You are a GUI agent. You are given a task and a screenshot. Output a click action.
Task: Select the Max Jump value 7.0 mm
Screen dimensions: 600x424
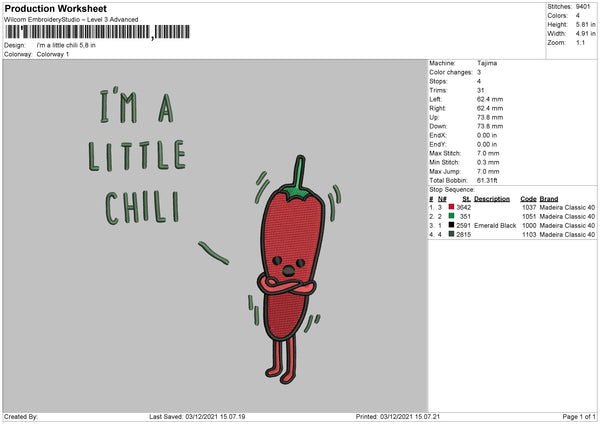click(488, 171)
